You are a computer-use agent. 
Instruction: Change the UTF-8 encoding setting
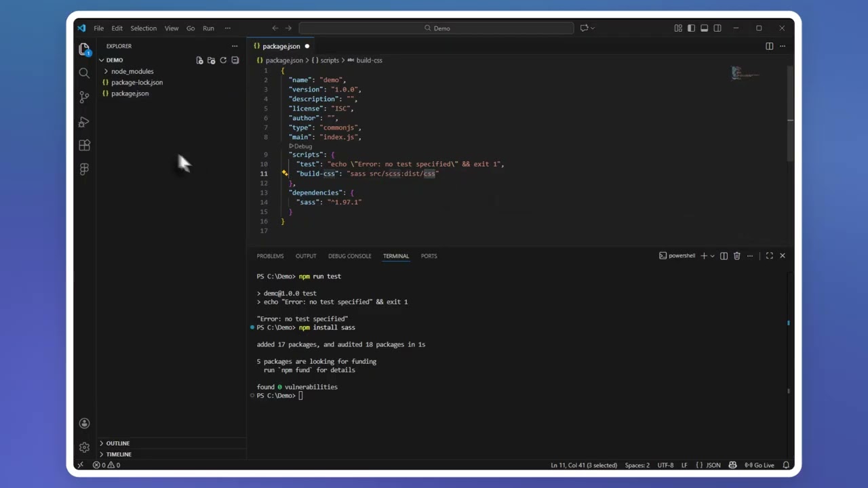click(x=665, y=465)
